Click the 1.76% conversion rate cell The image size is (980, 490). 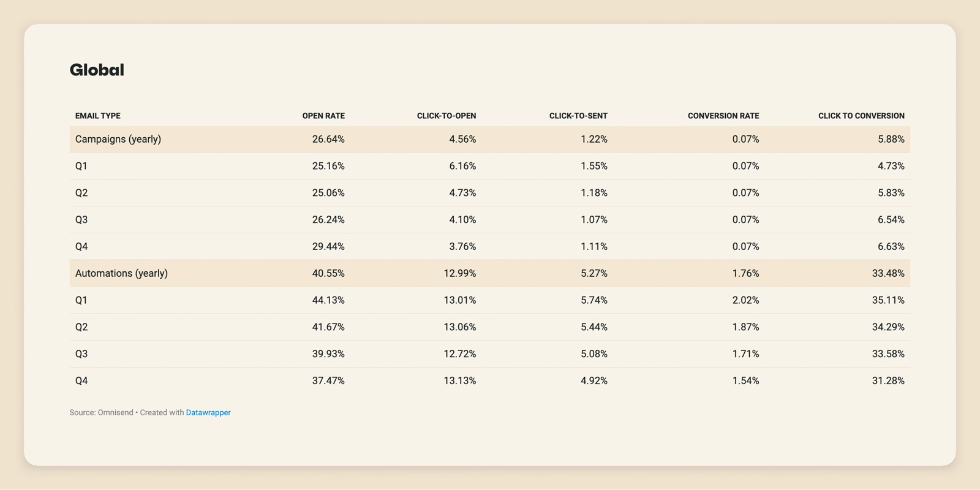[x=746, y=273]
